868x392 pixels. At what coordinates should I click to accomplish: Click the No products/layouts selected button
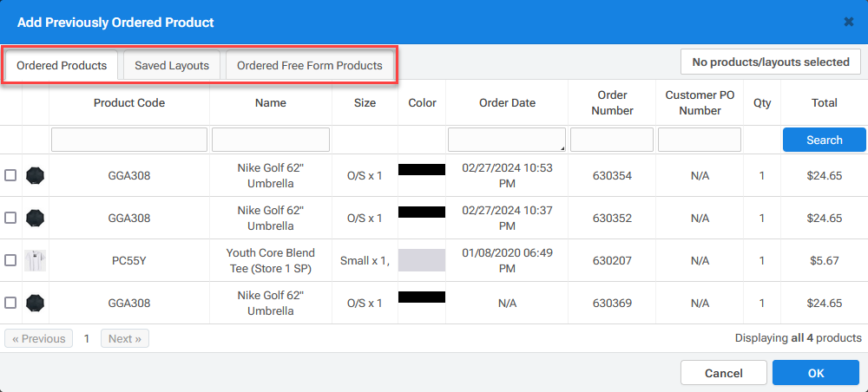tap(771, 62)
